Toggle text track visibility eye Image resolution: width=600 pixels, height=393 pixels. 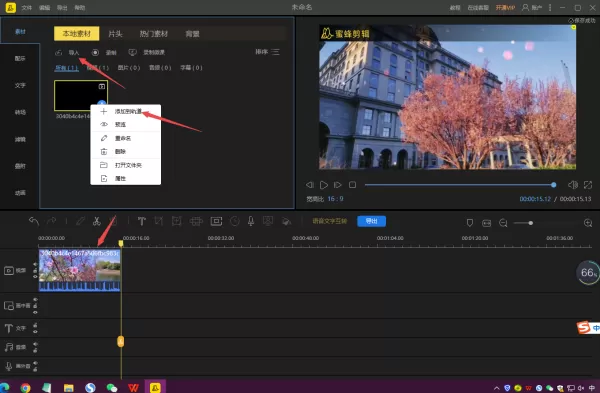(35, 331)
